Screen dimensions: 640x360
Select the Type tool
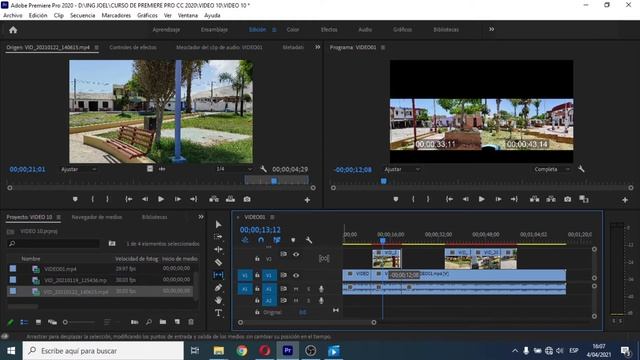218,313
